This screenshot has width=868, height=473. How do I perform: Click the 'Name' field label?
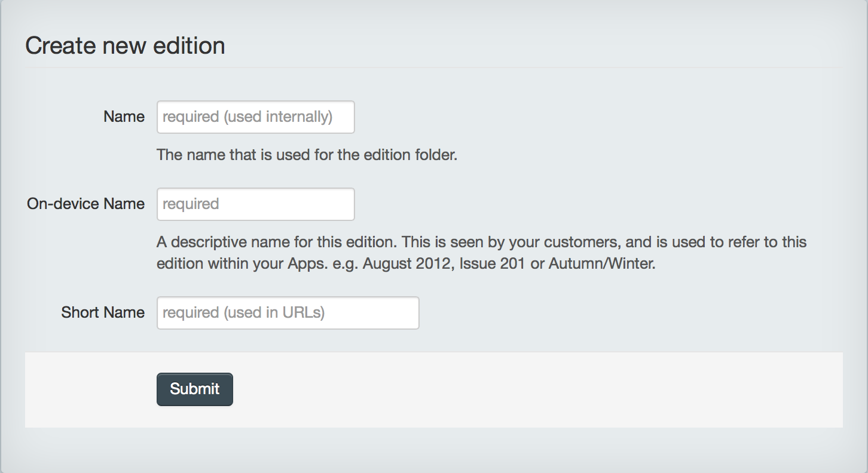tap(124, 116)
